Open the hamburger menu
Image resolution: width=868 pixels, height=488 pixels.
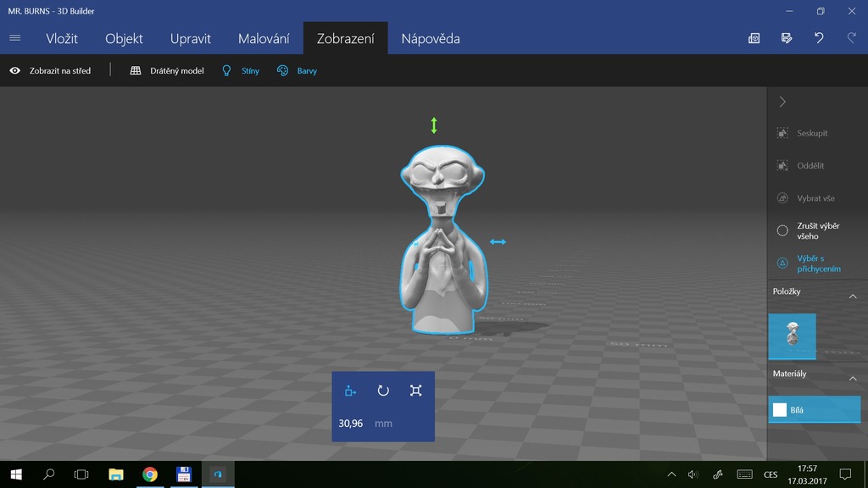tap(14, 38)
